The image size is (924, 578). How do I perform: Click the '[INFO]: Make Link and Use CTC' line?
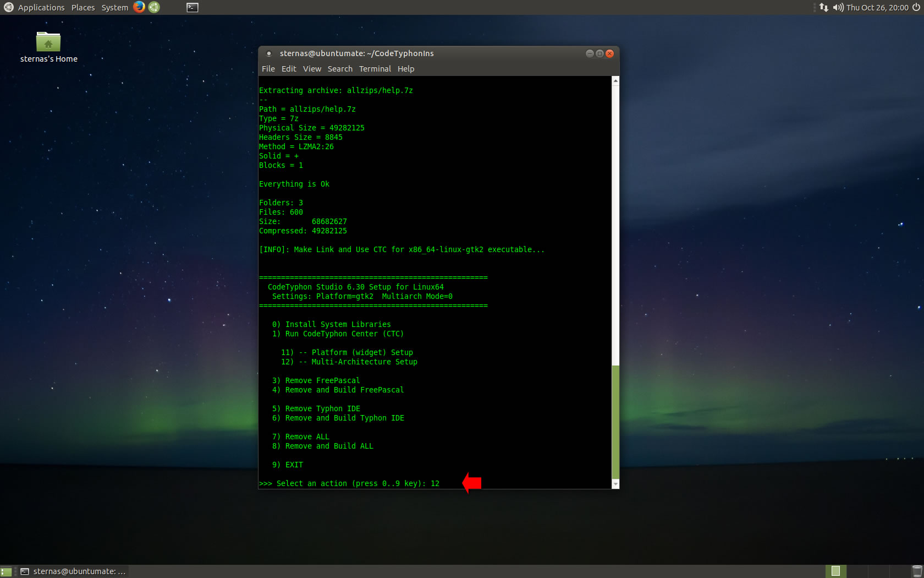coord(402,250)
